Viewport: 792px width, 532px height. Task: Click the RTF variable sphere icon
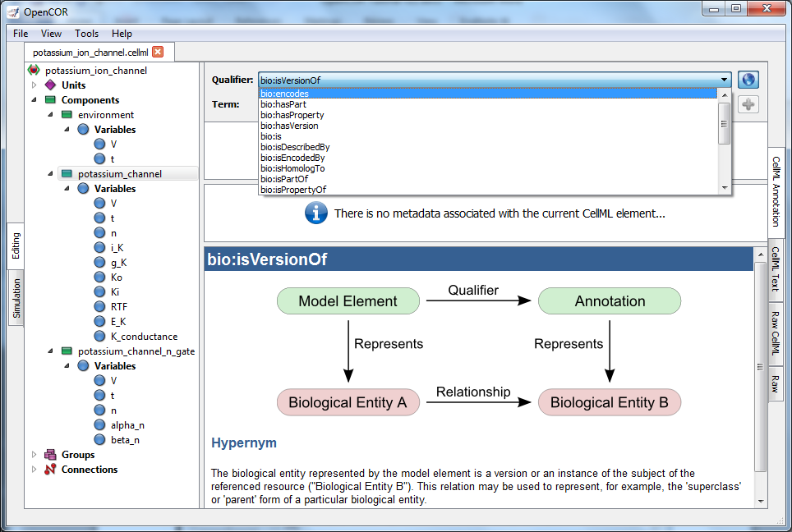[100, 306]
